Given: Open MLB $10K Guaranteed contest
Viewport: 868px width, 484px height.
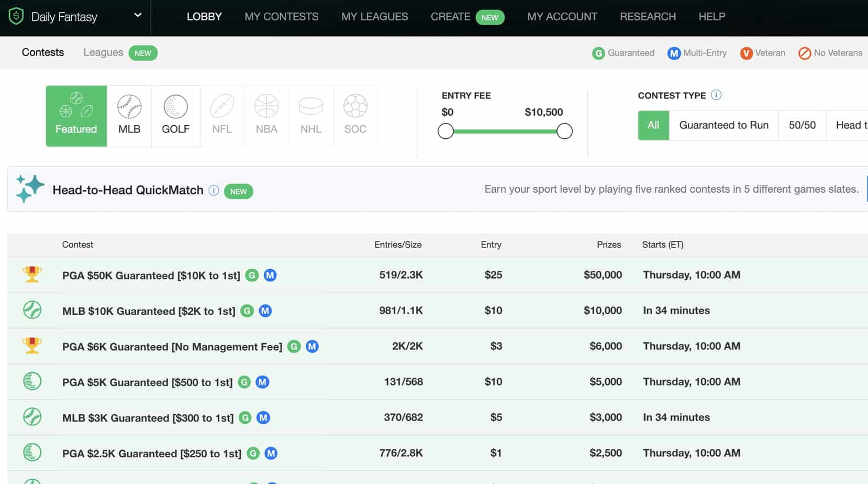Looking at the screenshot, I should click(x=149, y=311).
